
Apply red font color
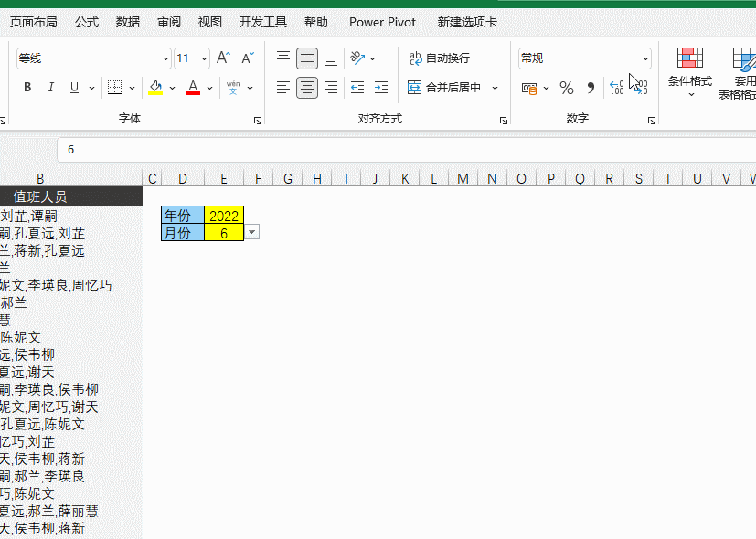(193, 87)
